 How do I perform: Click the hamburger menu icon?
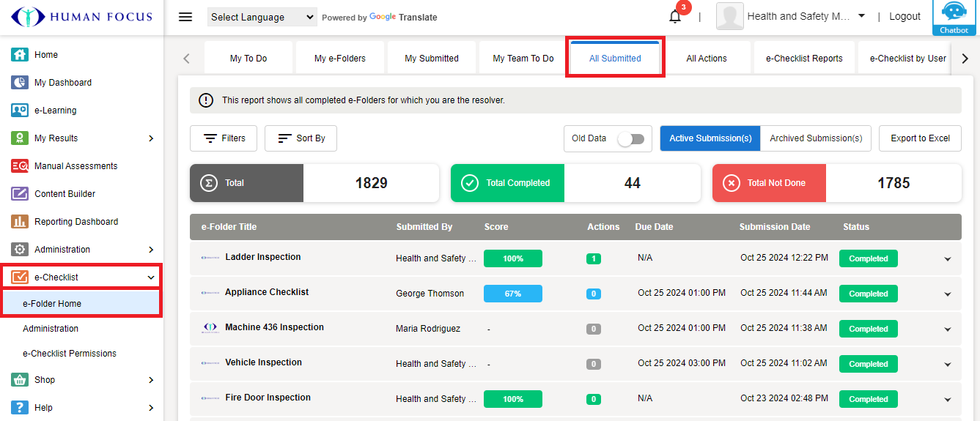[185, 17]
